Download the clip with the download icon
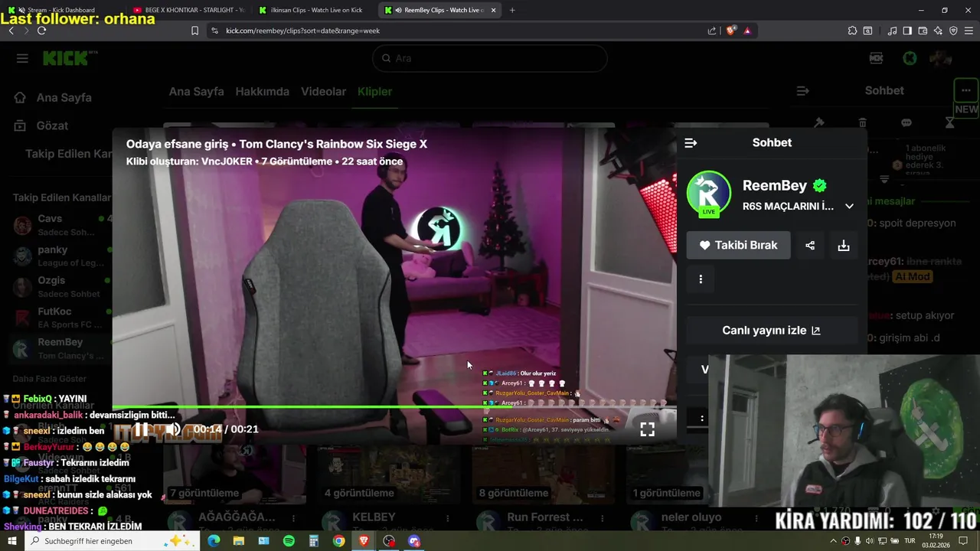 point(844,246)
